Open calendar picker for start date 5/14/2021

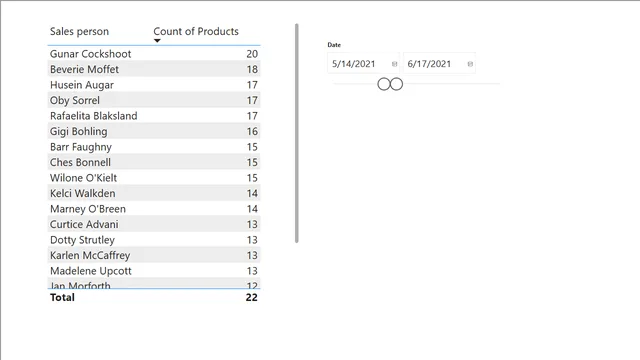point(394,64)
